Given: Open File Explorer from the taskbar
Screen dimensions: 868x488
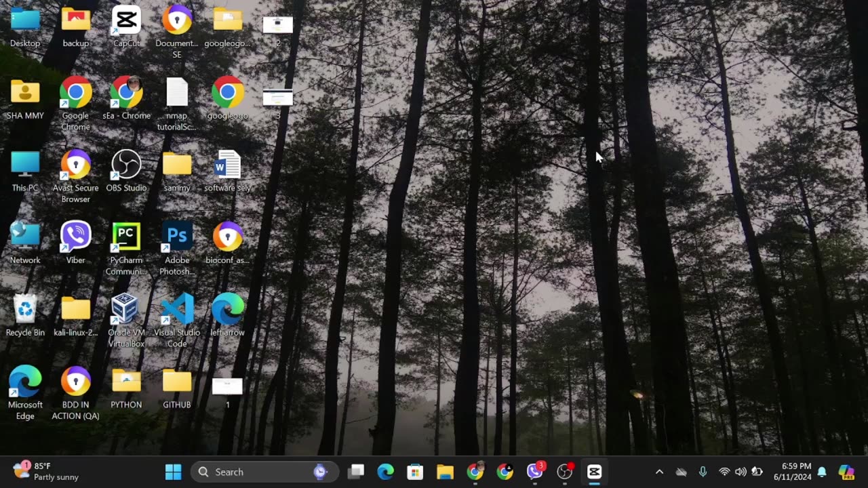Looking at the screenshot, I should coord(445,472).
